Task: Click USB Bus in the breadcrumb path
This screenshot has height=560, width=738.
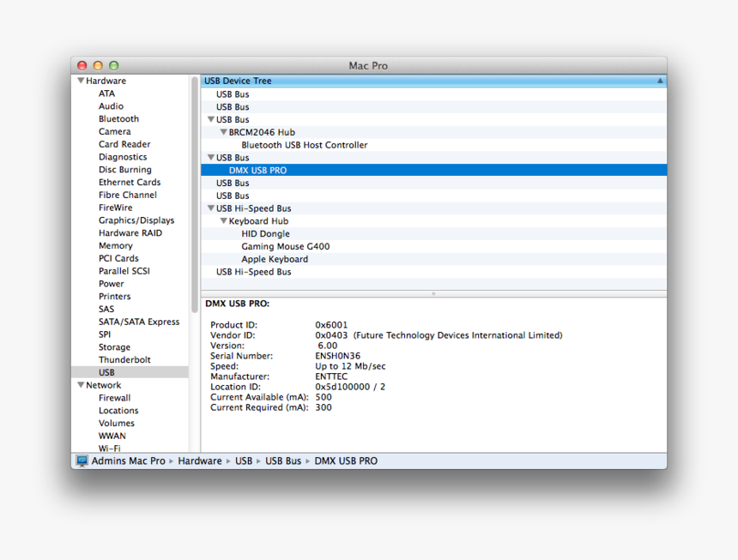Action: 282,461
